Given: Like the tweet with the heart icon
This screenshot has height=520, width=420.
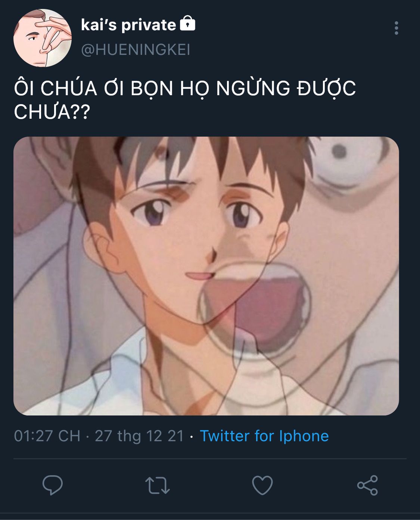Looking at the screenshot, I should [x=262, y=485].
